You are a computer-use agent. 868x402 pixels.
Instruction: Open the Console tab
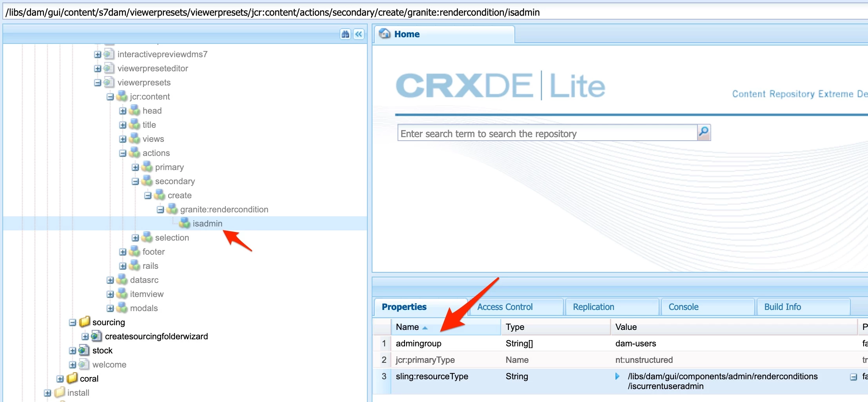pyautogui.click(x=708, y=307)
